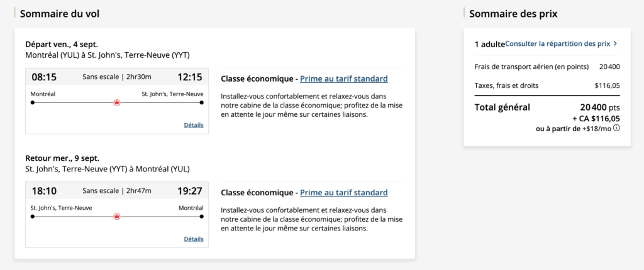Select the 08:15 departure time
This screenshot has width=644, height=270.
point(44,77)
